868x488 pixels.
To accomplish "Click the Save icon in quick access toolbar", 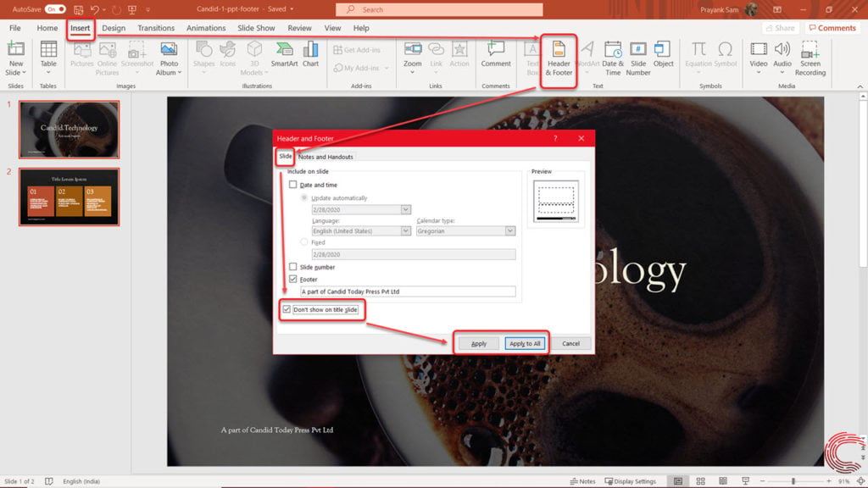I will click(79, 9).
